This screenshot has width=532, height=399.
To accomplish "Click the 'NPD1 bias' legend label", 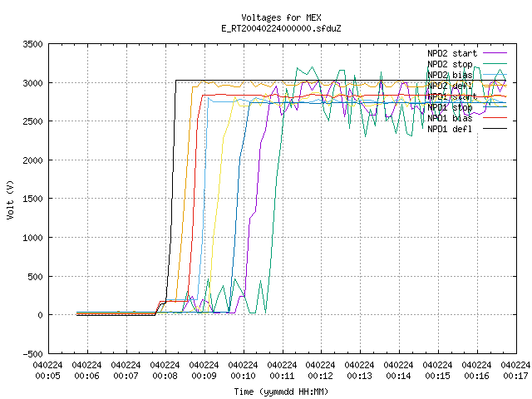I will [x=450, y=118].
